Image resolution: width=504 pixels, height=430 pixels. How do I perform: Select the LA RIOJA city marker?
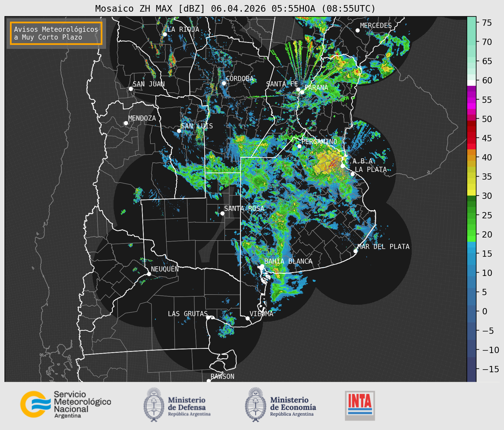(165, 34)
